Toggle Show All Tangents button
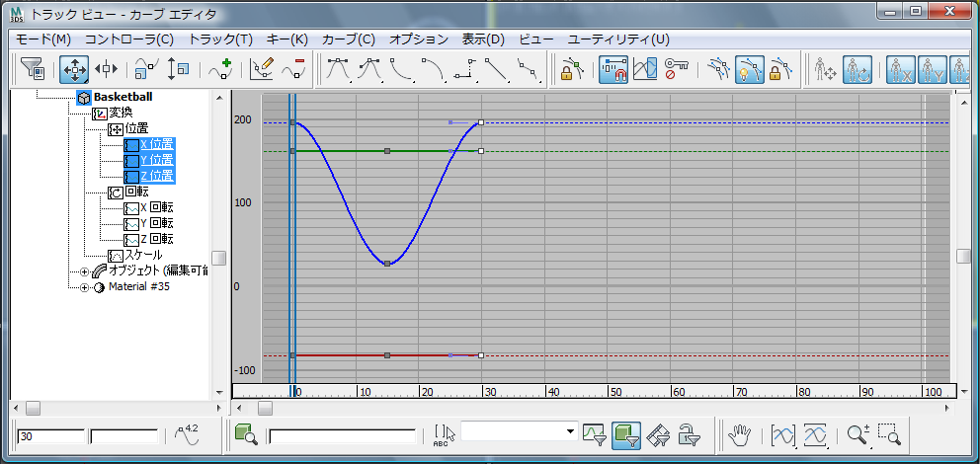 [x=718, y=69]
